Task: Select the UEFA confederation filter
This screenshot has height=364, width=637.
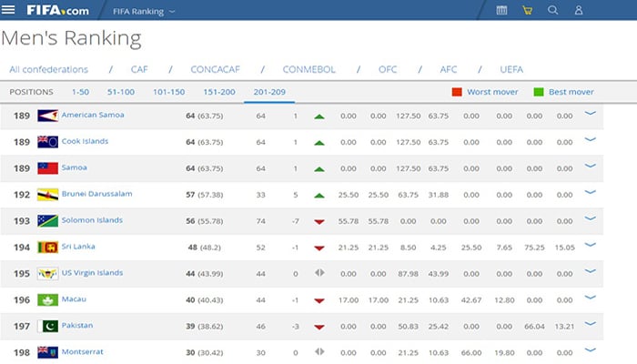Action: click(x=511, y=69)
